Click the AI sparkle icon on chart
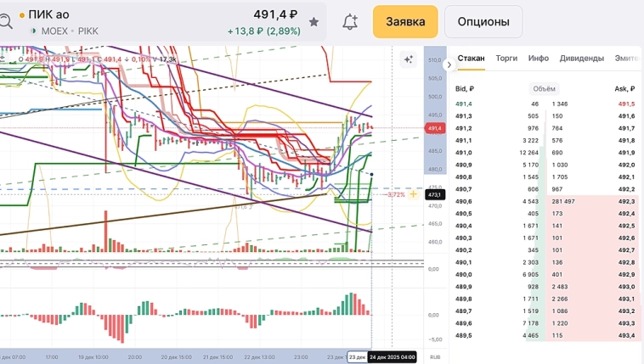This screenshot has width=644, height=364. tap(409, 59)
